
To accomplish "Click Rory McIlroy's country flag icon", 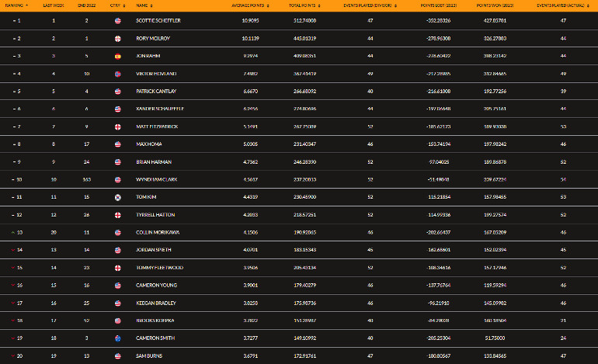I will pyautogui.click(x=118, y=39).
